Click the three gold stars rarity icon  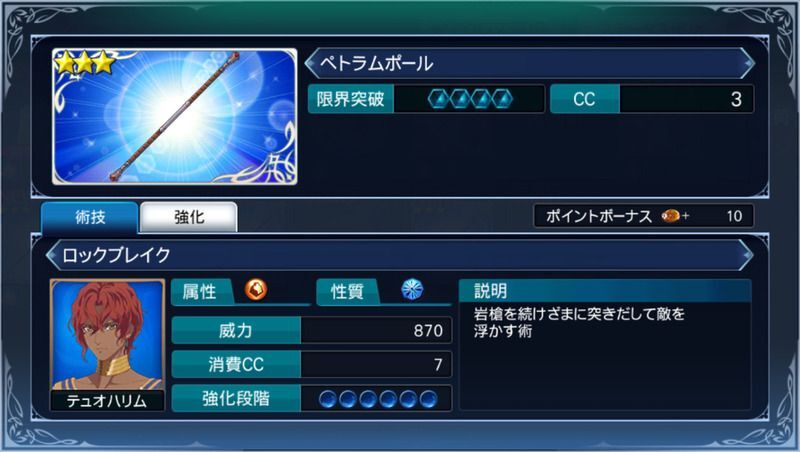click(85, 62)
